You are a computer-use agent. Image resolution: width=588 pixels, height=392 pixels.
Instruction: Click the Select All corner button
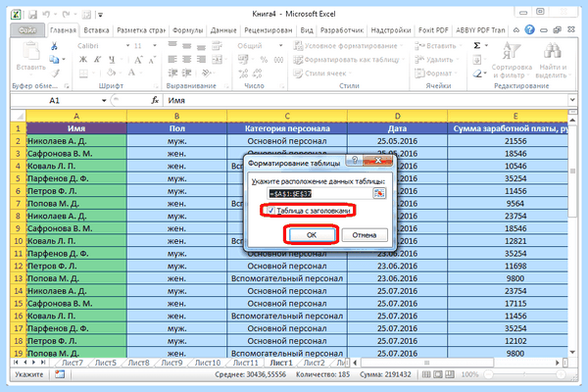[18, 116]
